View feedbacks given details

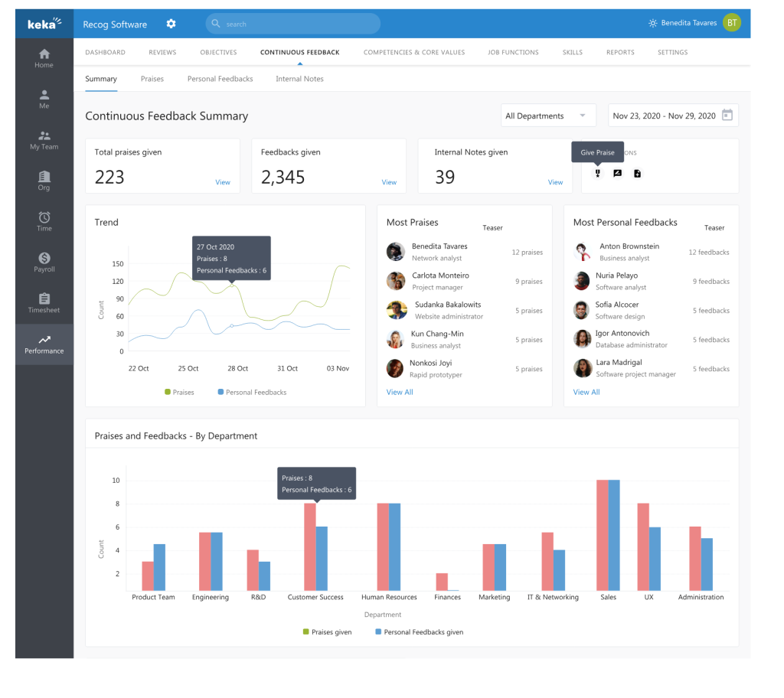389,182
